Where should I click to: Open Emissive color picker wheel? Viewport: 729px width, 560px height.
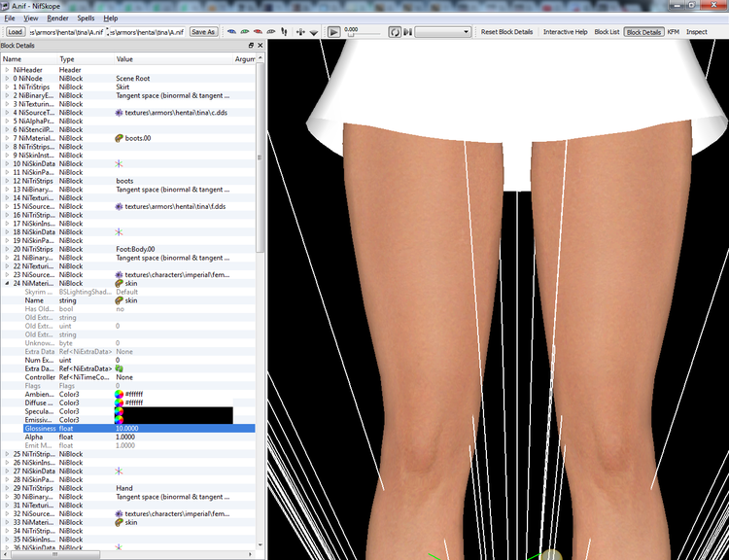coord(119,420)
